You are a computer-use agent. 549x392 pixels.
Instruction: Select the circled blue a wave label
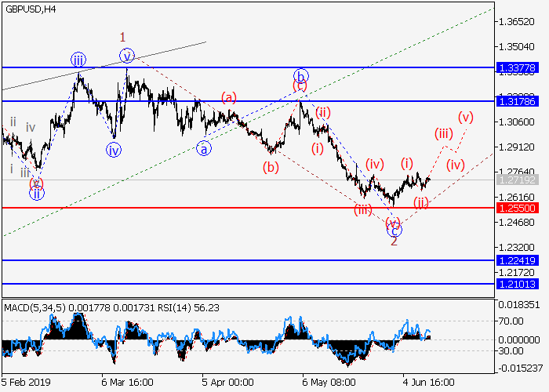203,148
